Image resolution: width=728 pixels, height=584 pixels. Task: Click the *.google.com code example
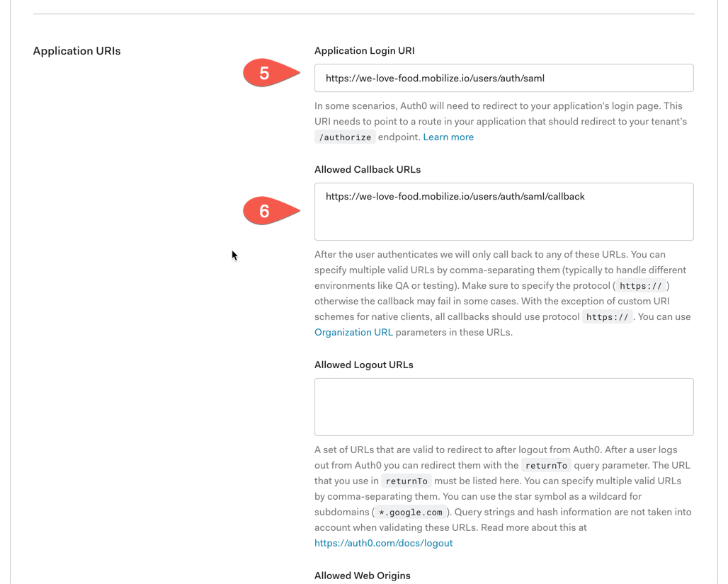[411, 513]
